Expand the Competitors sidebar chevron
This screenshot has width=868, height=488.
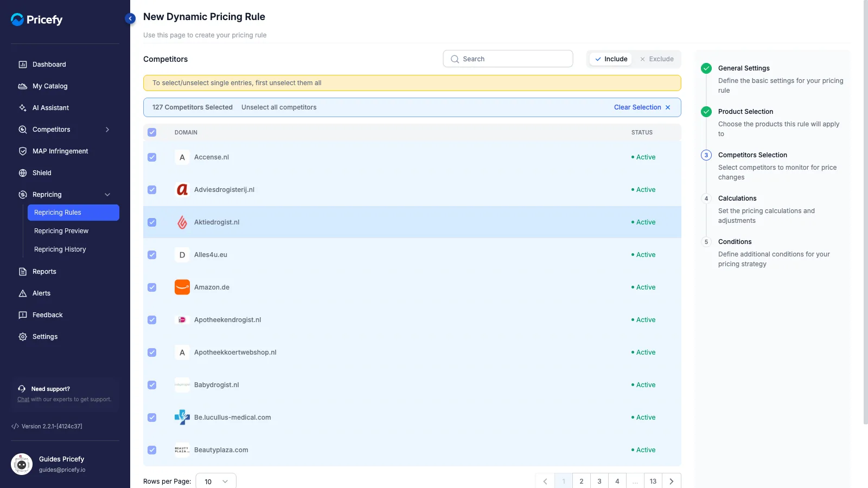click(x=107, y=130)
